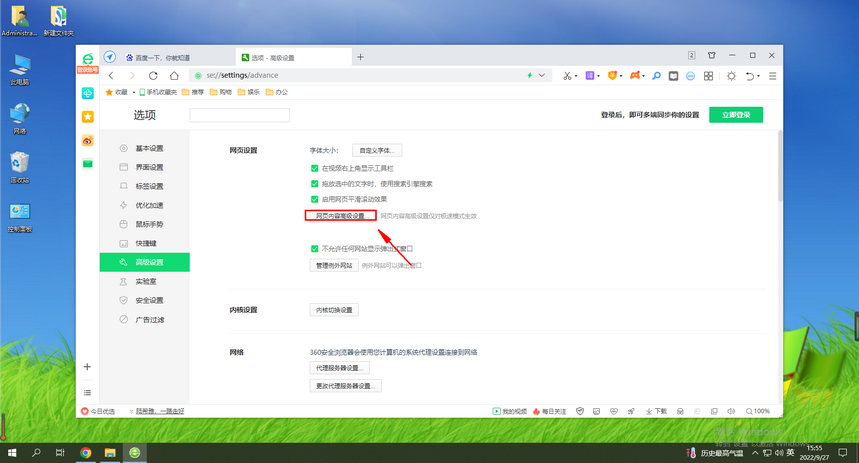
Task: Click the plus icon in browser sidebar
Action: 87,367
